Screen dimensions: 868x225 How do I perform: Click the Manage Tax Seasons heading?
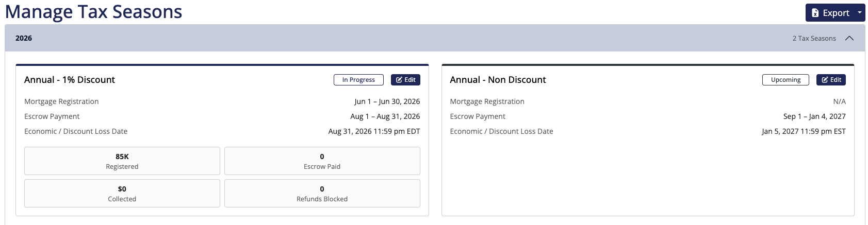(x=93, y=11)
